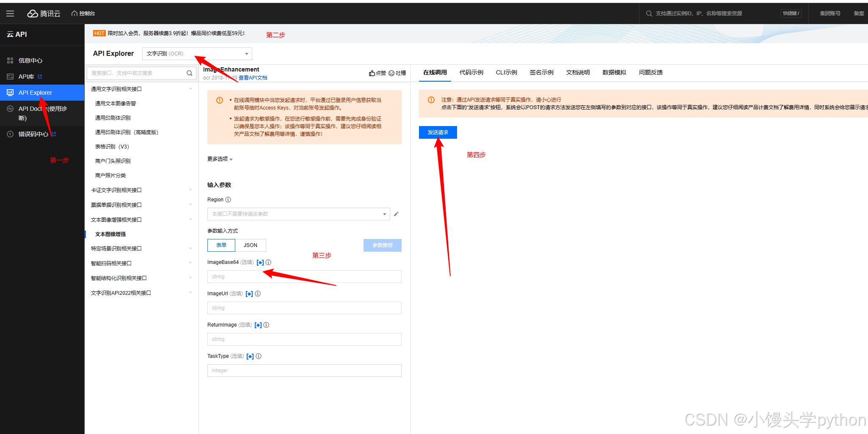
Task: Click the ImageUrl variable bracket icon
Action: click(249, 294)
